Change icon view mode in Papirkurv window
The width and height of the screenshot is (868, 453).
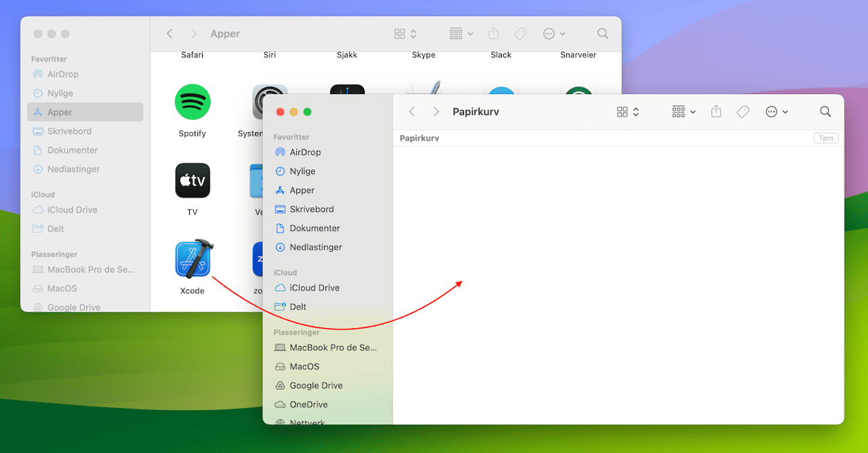627,112
